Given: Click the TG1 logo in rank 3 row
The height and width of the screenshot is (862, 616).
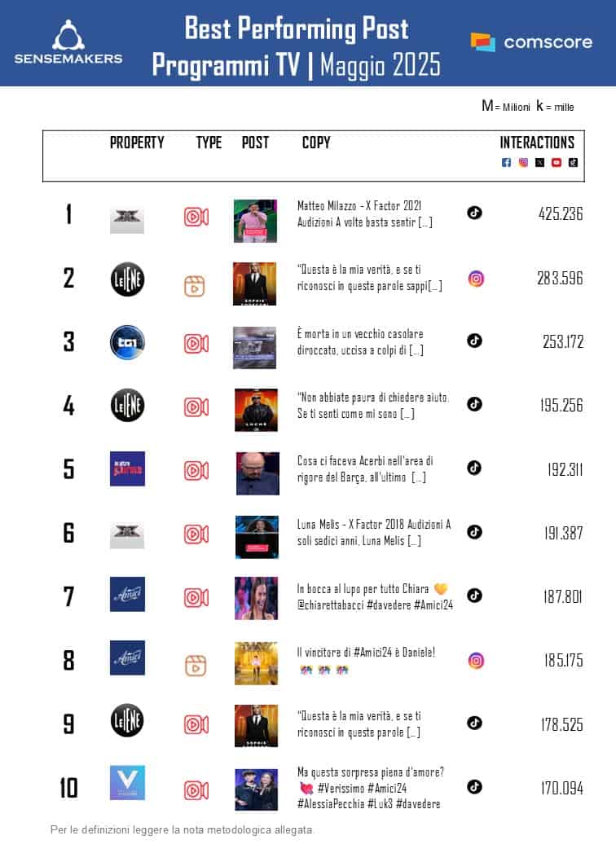Looking at the screenshot, I should [x=127, y=342].
